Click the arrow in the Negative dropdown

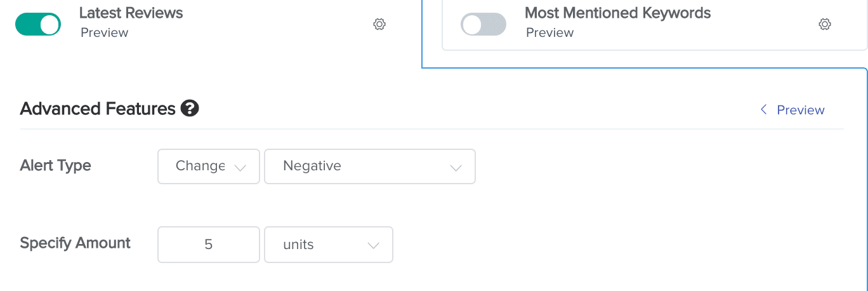click(x=456, y=168)
